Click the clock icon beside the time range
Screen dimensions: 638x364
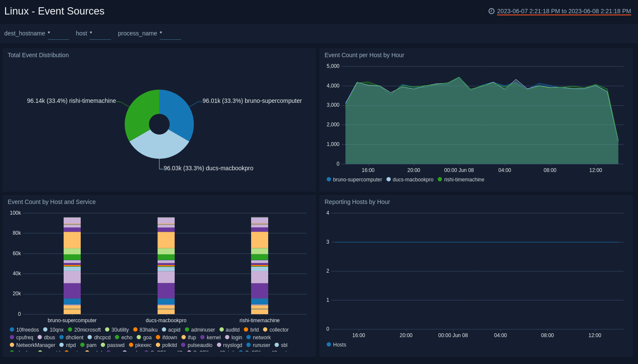pyautogui.click(x=491, y=12)
